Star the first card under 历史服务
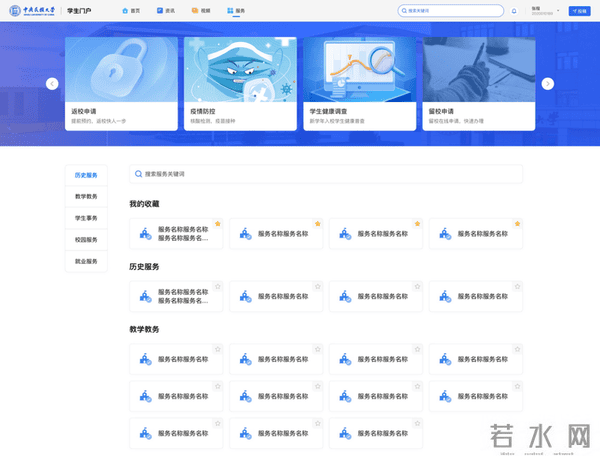Viewport: 600px width, 456px height. pyautogui.click(x=218, y=287)
